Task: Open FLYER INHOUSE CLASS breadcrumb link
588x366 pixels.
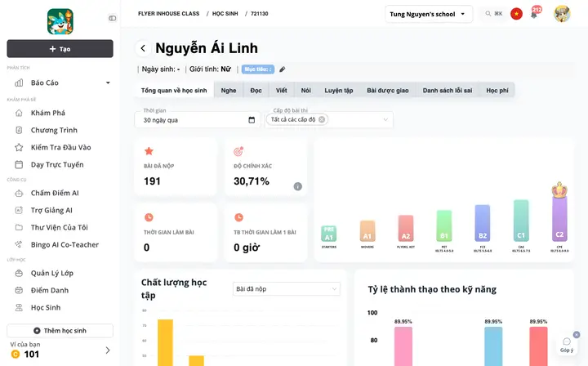Action: point(169,14)
